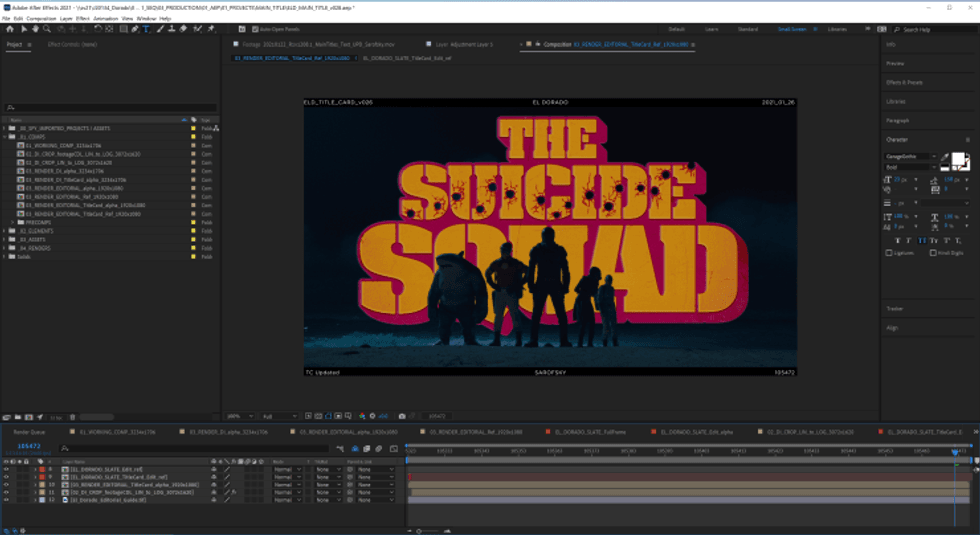Screen dimensions: 980x535
Task: Select the Rotation tool in toolbar
Action: (98, 29)
